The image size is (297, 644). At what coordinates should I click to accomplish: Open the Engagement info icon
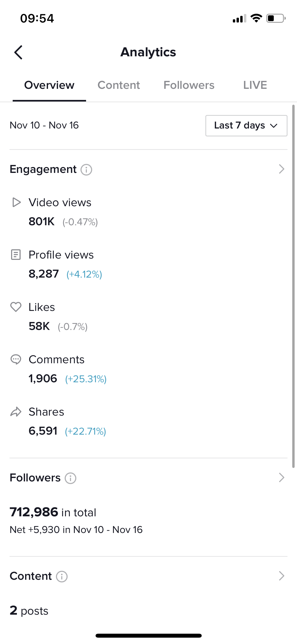click(86, 170)
